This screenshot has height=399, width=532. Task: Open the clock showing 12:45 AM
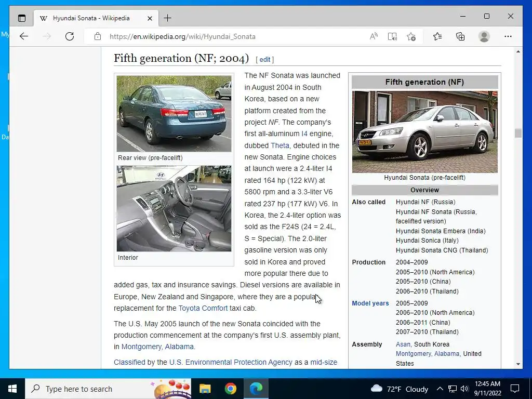pos(487,389)
